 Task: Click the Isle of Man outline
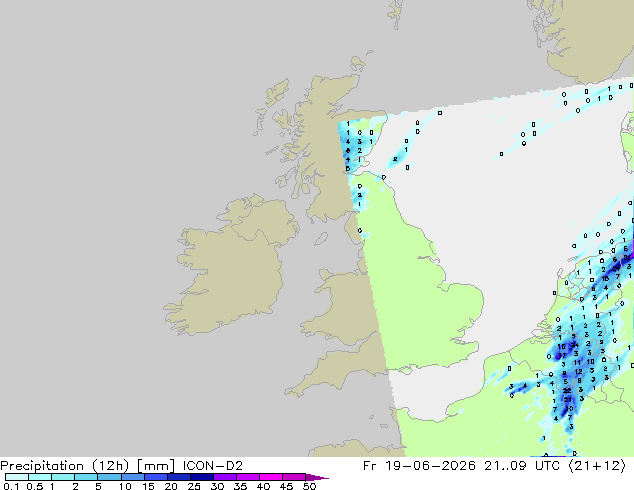(x=321, y=239)
